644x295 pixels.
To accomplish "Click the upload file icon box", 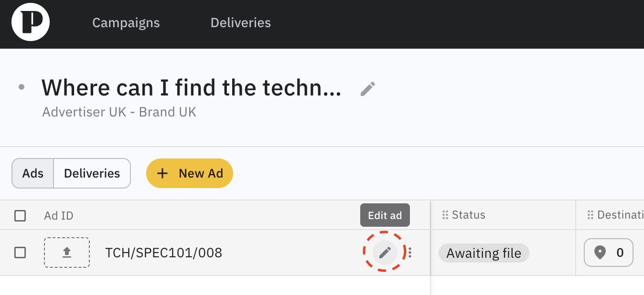I will coord(67,253).
